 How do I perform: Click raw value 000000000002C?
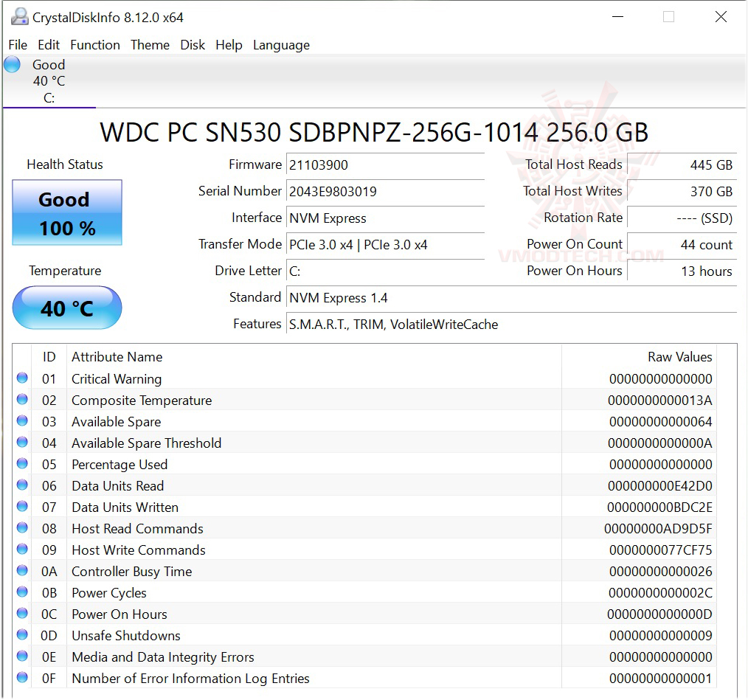(x=661, y=592)
